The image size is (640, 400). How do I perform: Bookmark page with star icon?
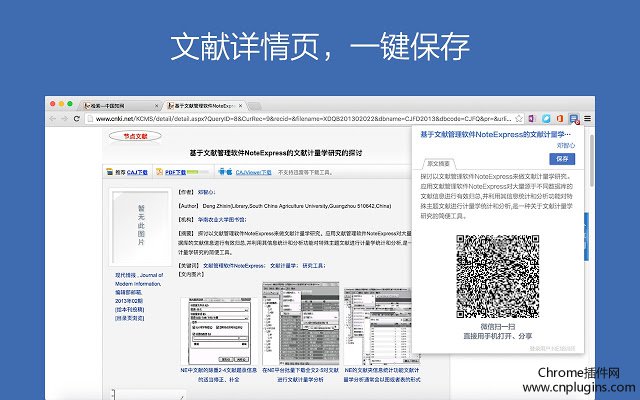[x=518, y=119]
